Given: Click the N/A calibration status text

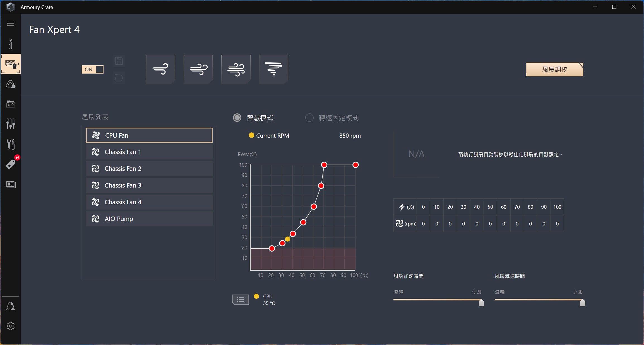Looking at the screenshot, I should (416, 154).
